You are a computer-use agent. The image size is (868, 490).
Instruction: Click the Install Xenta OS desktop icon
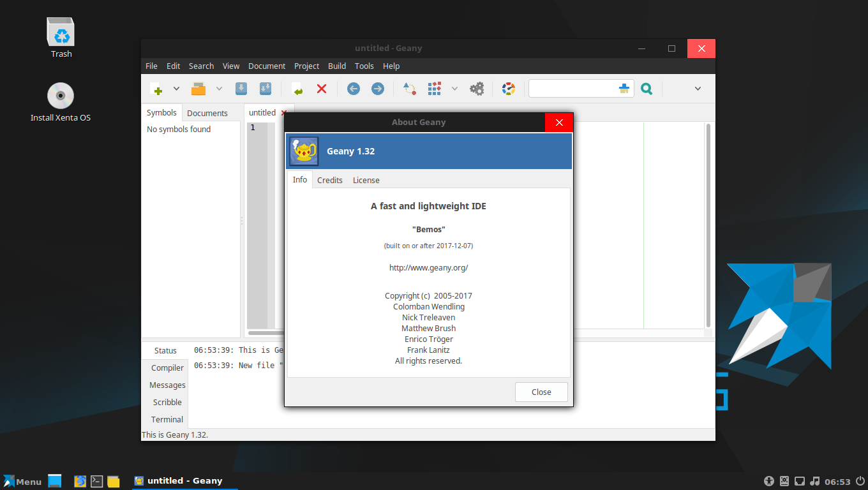[x=61, y=102]
